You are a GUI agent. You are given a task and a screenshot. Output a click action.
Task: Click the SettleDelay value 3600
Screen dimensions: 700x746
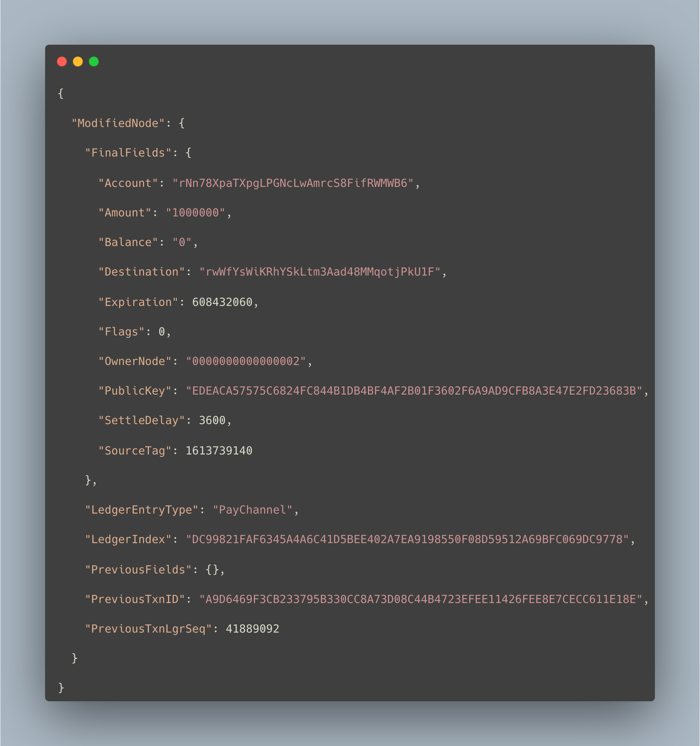tap(212, 420)
